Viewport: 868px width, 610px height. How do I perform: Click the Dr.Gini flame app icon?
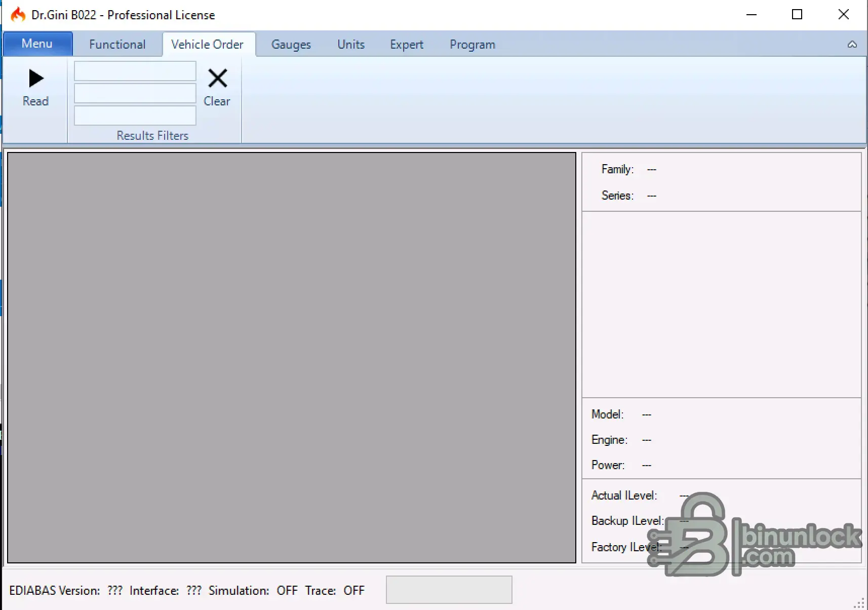point(18,15)
